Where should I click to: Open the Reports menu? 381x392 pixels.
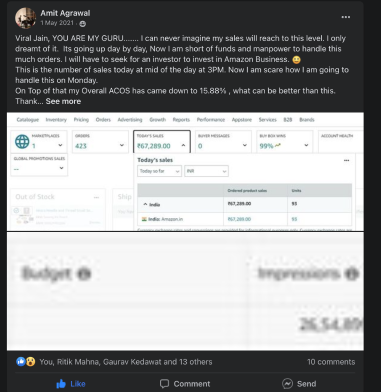[181, 120]
